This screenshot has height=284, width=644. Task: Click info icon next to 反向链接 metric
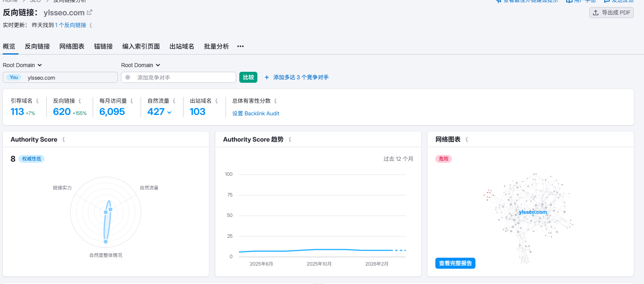[x=80, y=101]
